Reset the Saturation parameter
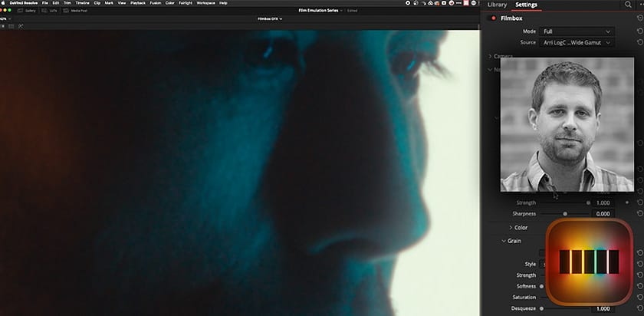 pos(639,298)
